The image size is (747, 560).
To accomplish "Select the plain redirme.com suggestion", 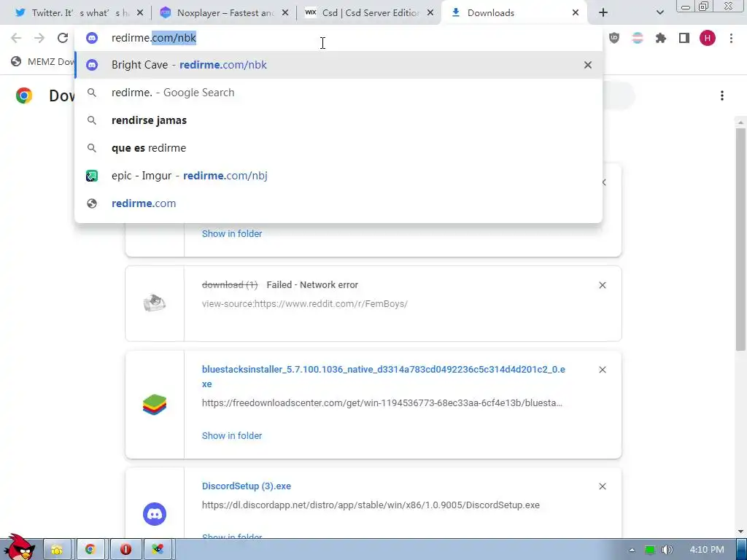I will coord(338,203).
